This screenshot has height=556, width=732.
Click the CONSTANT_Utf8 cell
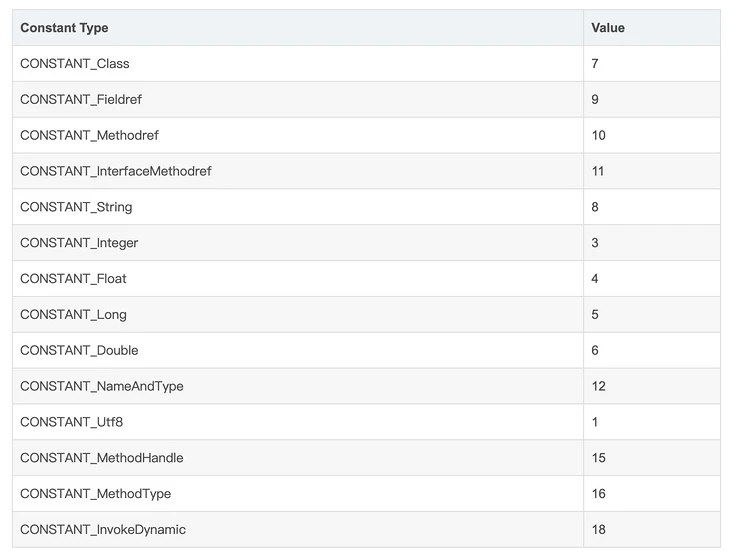71,422
